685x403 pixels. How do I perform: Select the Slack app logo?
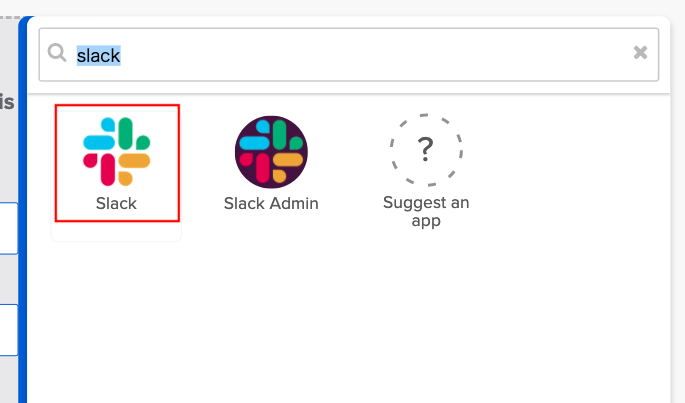[x=116, y=151]
